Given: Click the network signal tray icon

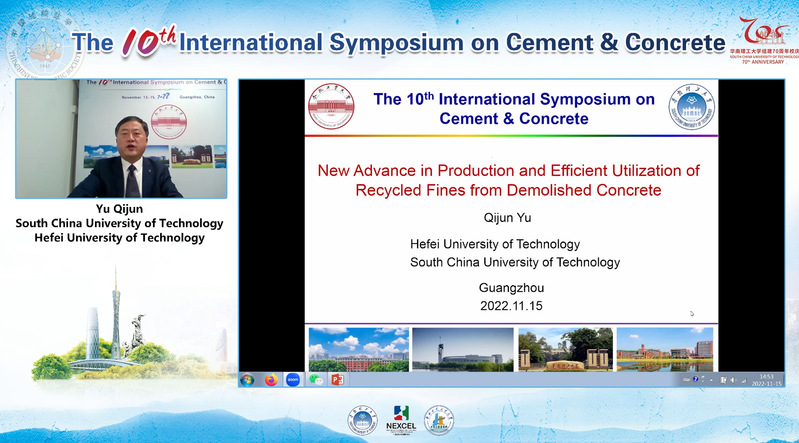Looking at the screenshot, I should [743, 380].
